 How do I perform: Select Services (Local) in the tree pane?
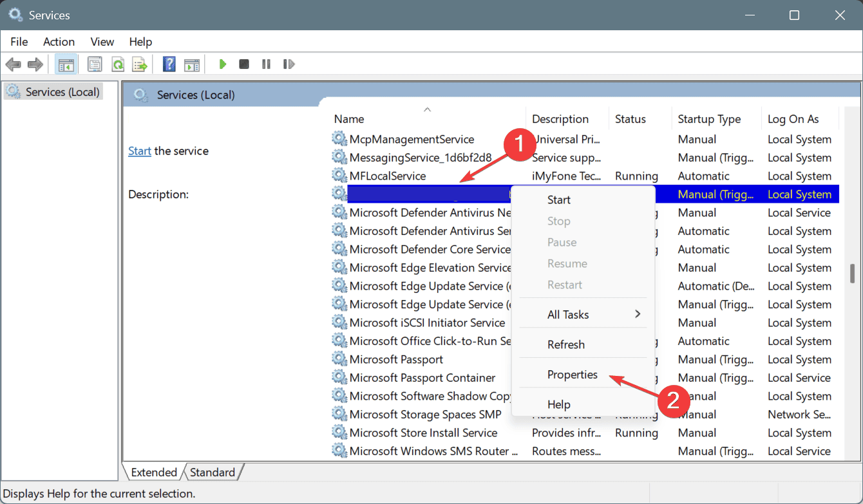pos(62,92)
